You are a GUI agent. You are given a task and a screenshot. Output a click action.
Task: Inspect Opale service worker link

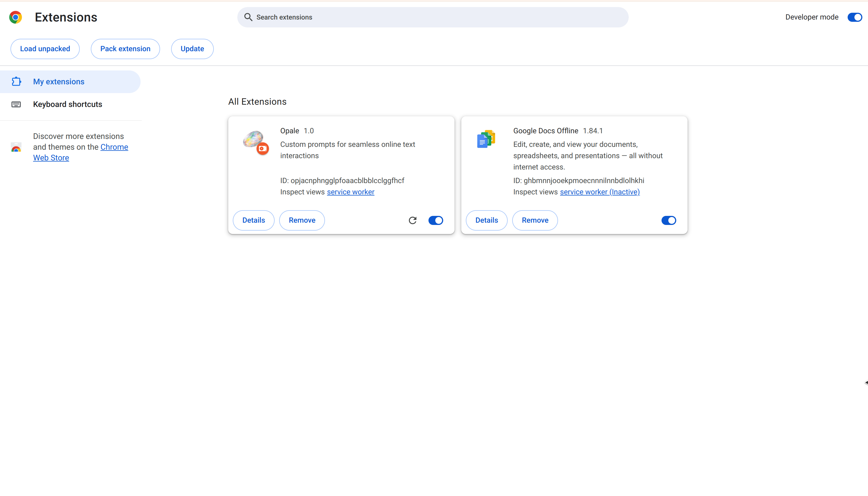pyautogui.click(x=350, y=192)
